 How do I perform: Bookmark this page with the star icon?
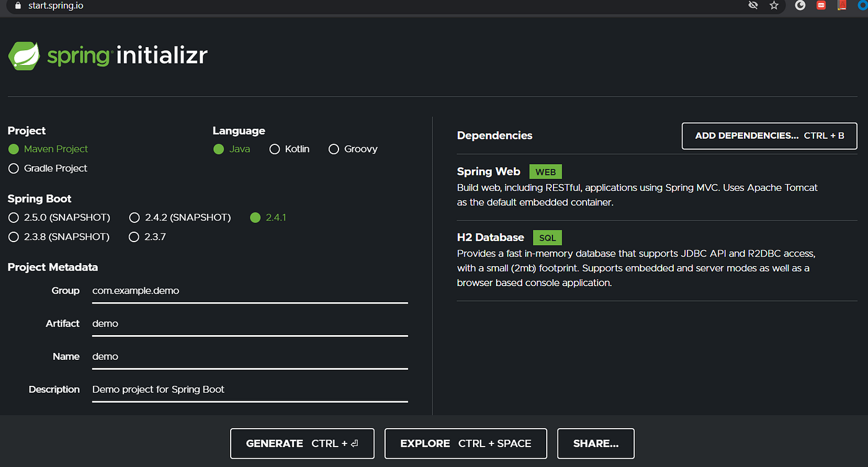[774, 6]
